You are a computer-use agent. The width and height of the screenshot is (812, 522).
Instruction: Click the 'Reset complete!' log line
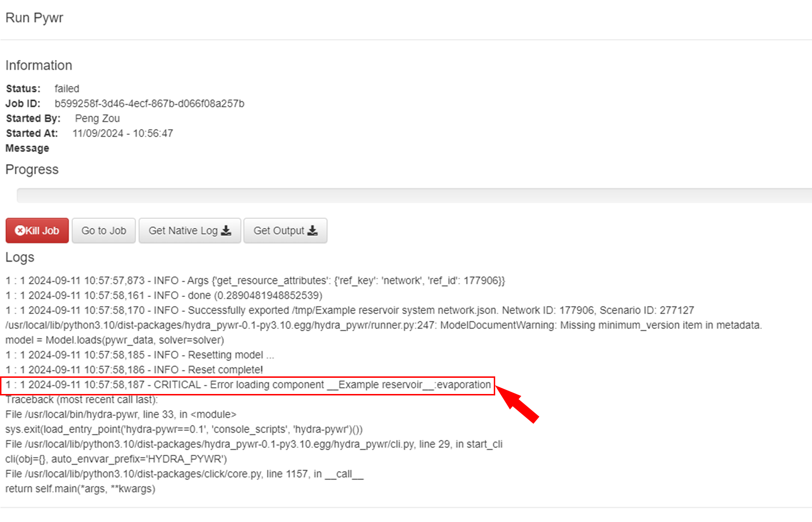pyautogui.click(x=134, y=370)
